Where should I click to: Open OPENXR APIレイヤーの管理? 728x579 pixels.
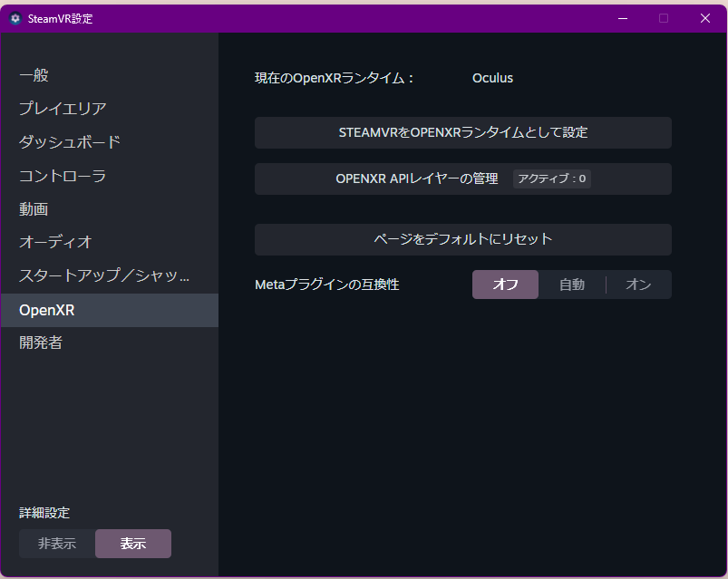point(463,179)
